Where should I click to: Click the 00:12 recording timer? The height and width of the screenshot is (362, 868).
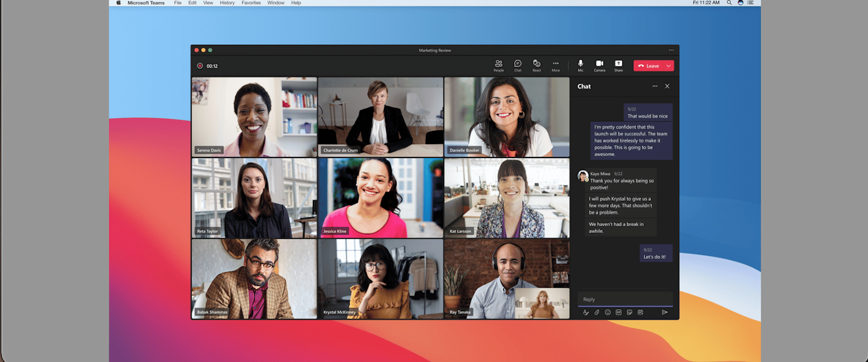click(x=212, y=66)
